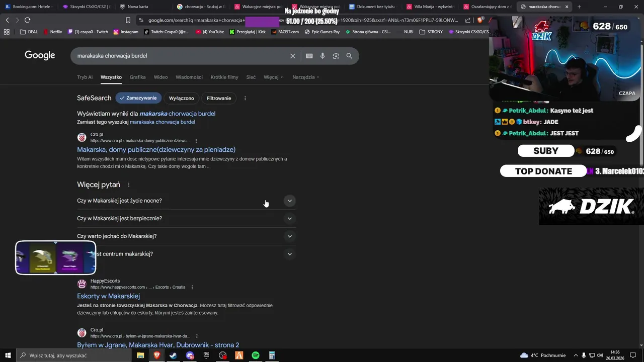Open the Brave Shields lion icon
Image resolution: width=644 pixels, height=362 pixels.
click(x=480, y=20)
